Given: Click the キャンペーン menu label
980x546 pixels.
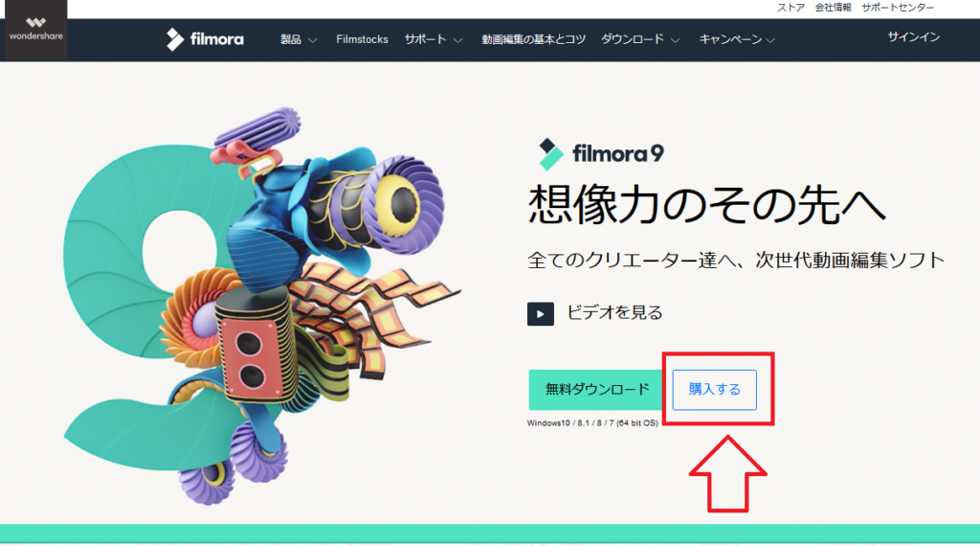Looking at the screenshot, I should pyautogui.click(x=730, y=39).
